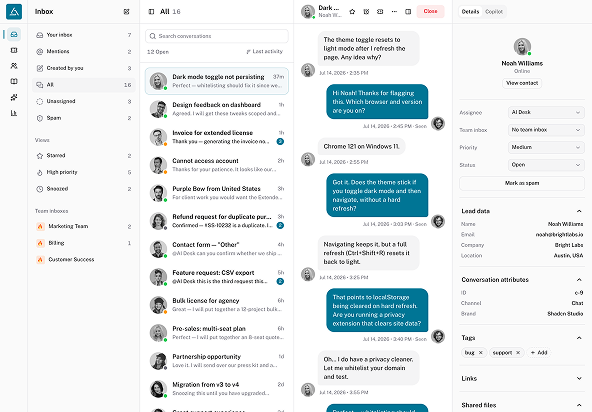The image size is (592, 412).
Task: Open the knowledge base book icon in the left rail
Action: pos(14,81)
